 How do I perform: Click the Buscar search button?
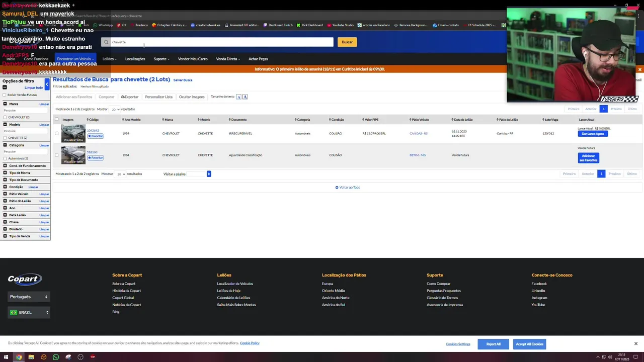pos(347,42)
